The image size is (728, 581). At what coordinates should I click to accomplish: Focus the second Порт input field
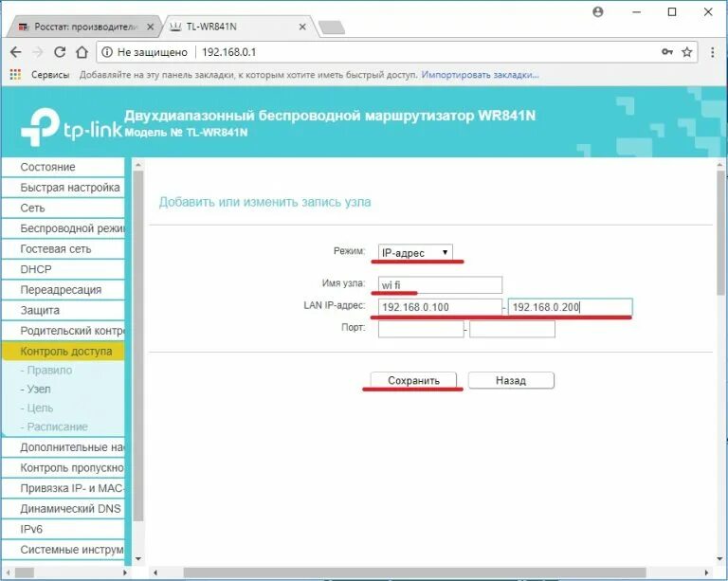tap(512, 329)
